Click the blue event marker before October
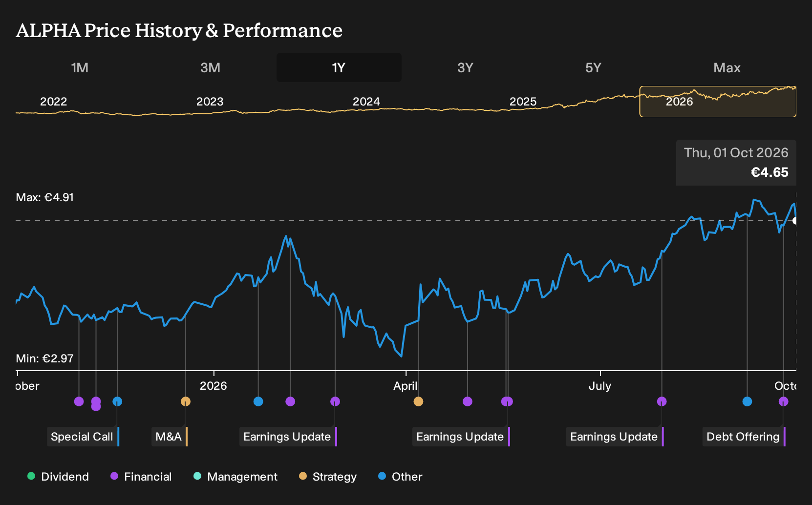 (x=747, y=401)
